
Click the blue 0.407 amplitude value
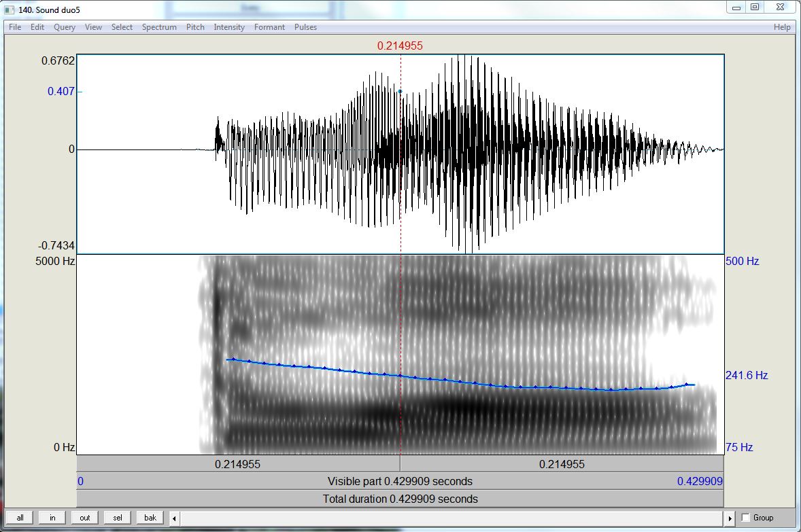click(61, 92)
